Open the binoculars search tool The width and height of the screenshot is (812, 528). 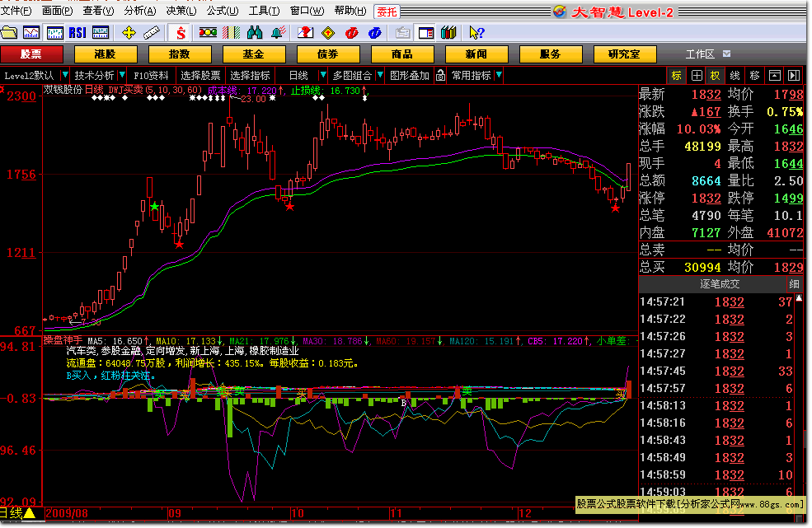pyautogui.click(x=254, y=33)
